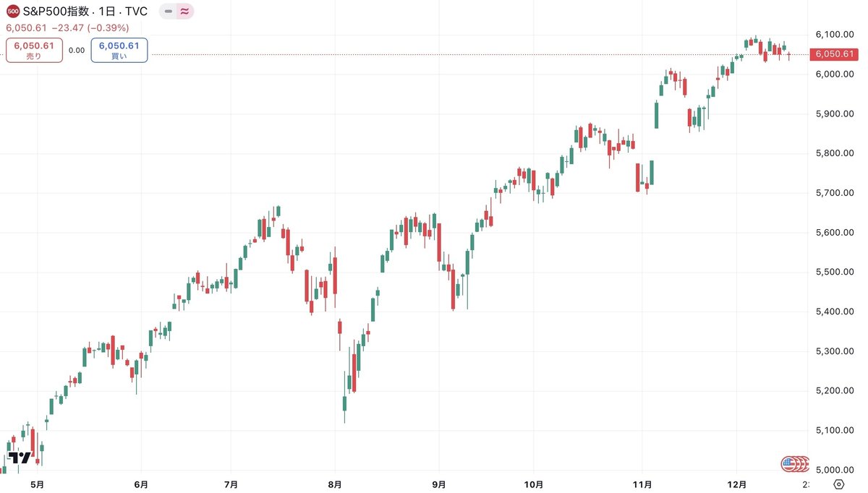Select the 8月 label on the time axis
The width and height of the screenshot is (868, 493).
[335, 484]
